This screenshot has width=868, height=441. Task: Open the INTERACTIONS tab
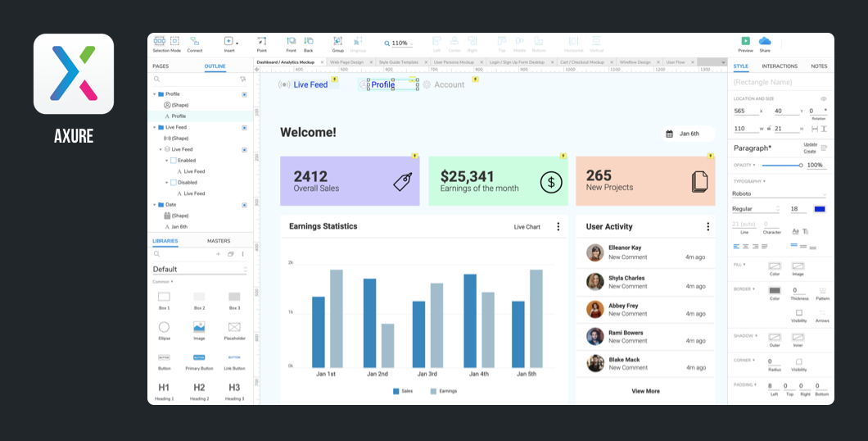[780, 66]
